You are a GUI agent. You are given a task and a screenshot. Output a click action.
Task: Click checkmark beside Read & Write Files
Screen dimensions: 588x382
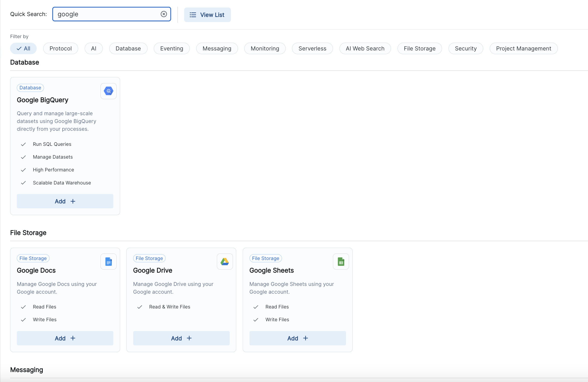pyautogui.click(x=140, y=307)
